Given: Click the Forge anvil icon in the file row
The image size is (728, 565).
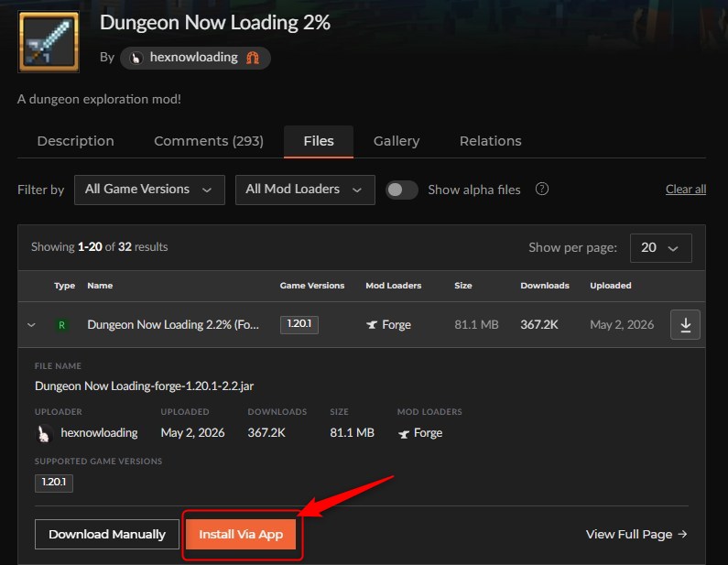Looking at the screenshot, I should 372,324.
